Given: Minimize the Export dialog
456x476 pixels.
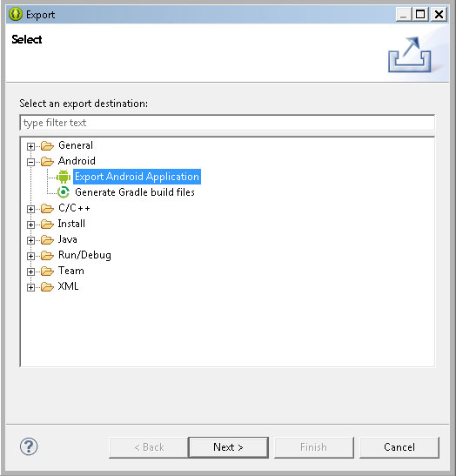Looking at the screenshot, I should click(404, 14).
